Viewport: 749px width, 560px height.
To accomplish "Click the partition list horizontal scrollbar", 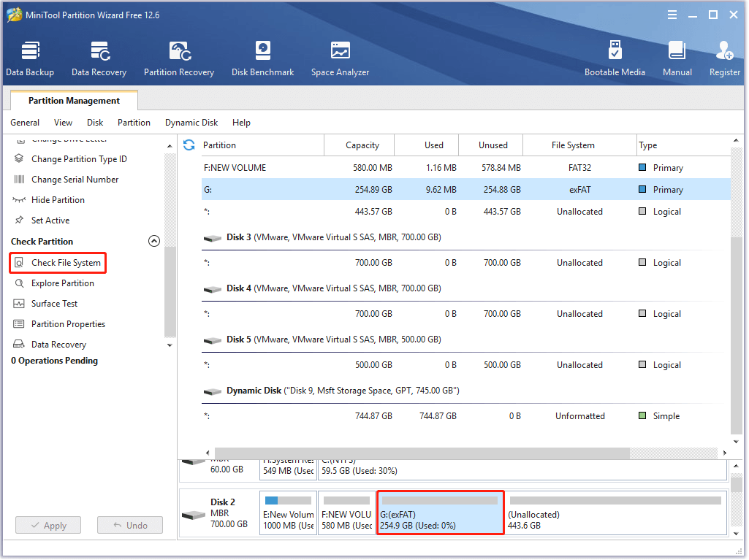I will tap(422, 453).
